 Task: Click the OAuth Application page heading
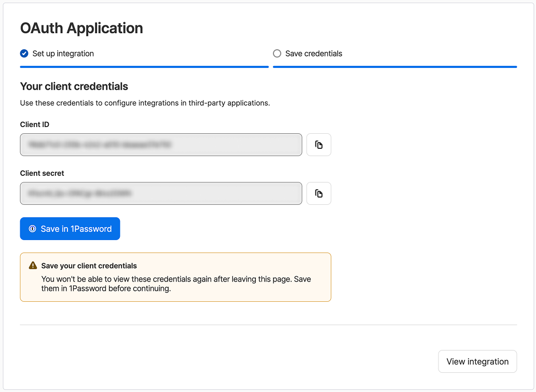(81, 28)
